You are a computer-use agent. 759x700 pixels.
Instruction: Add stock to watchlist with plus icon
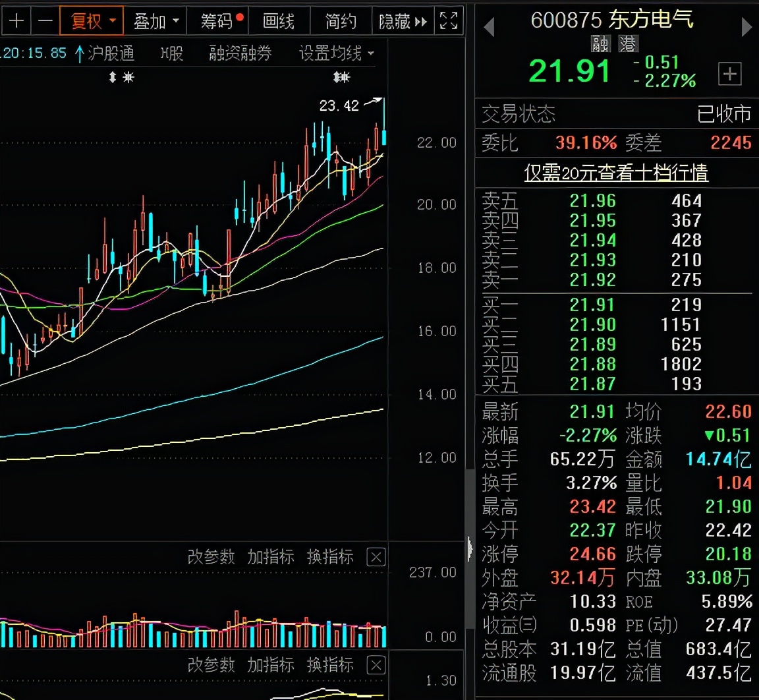730,74
